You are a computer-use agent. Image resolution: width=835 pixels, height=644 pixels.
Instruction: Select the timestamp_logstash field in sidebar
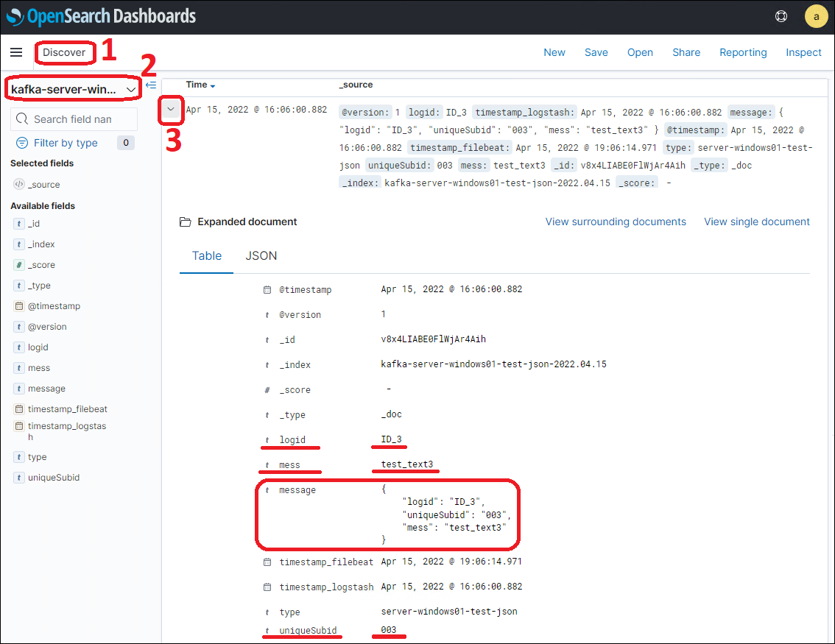(x=67, y=431)
